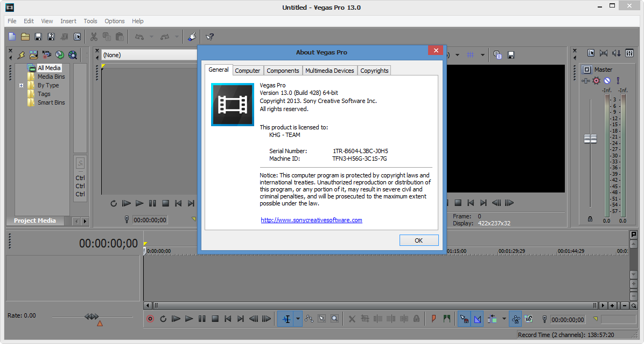Toggle Automatic Crossfades button
The height and width of the screenshot is (344, 644).
(x=477, y=319)
